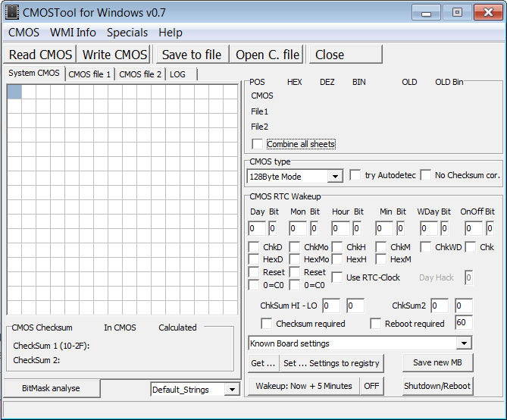Enable No Checksum cor. checkbox
This screenshot has height=420, width=507.
pyautogui.click(x=425, y=175)
